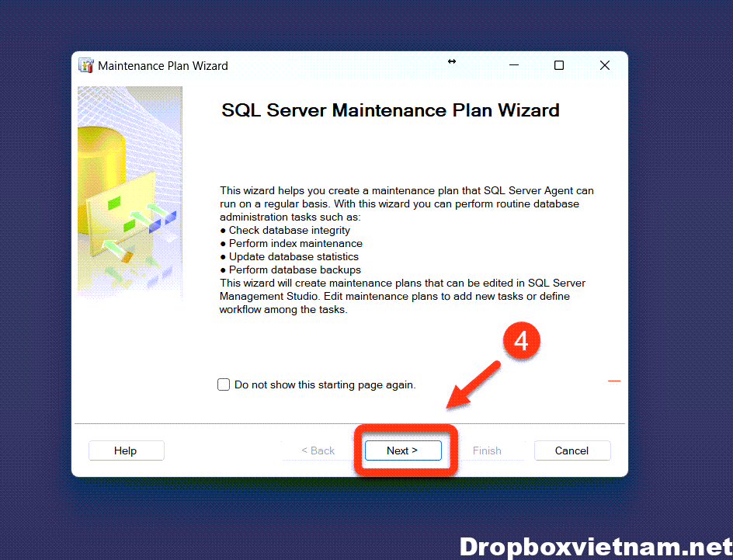Click the 'Check database integrity' bullet text
The width and height of the screenshot is (733, 560).
[289, 231]
